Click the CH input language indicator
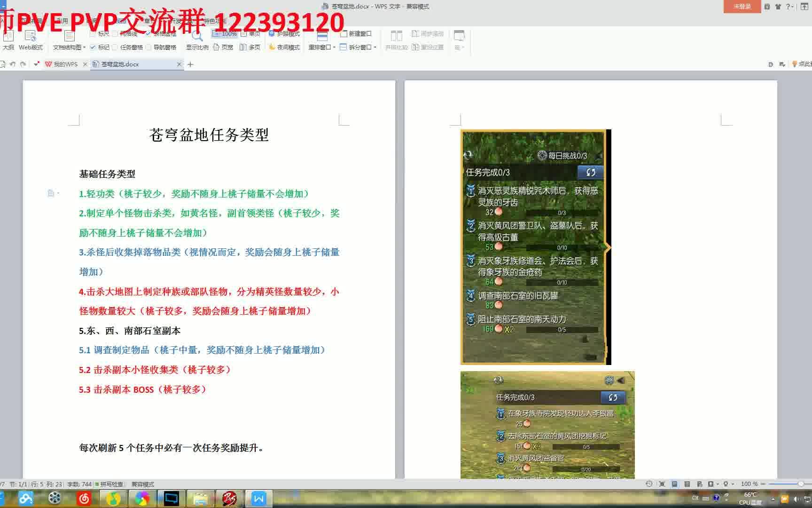 (695, 498)
